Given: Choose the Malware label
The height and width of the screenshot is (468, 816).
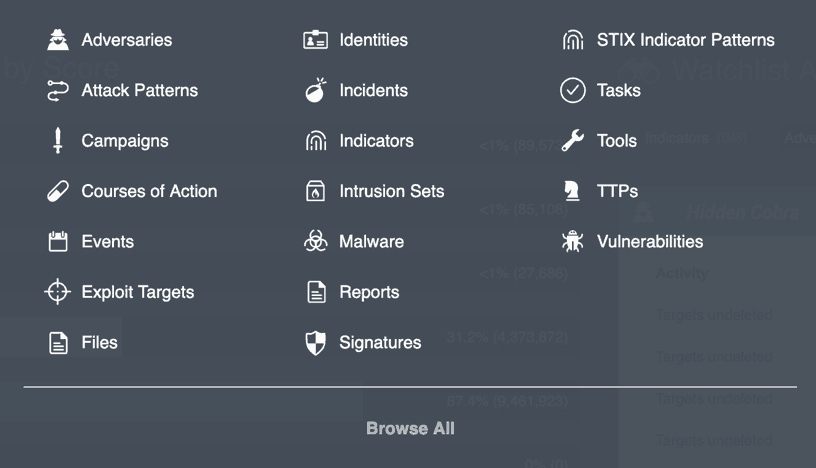Looking at the screenshot, I should (372, 242).
